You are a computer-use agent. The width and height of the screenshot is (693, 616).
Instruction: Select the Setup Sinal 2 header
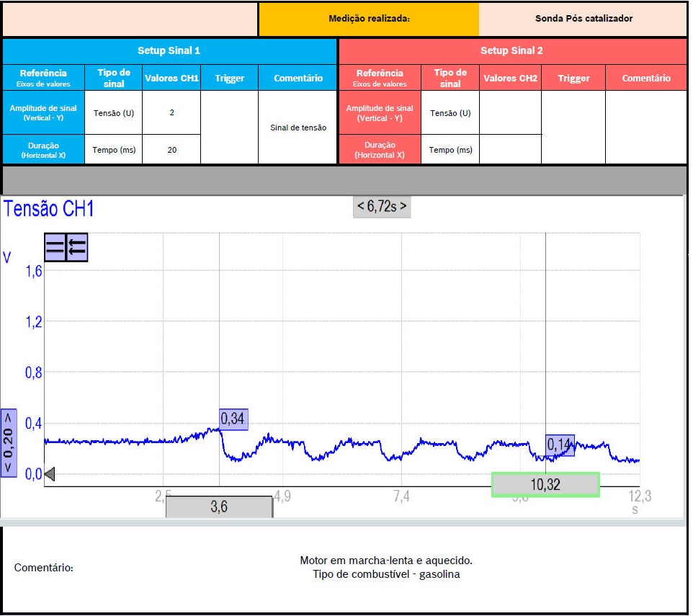point(511,51)
